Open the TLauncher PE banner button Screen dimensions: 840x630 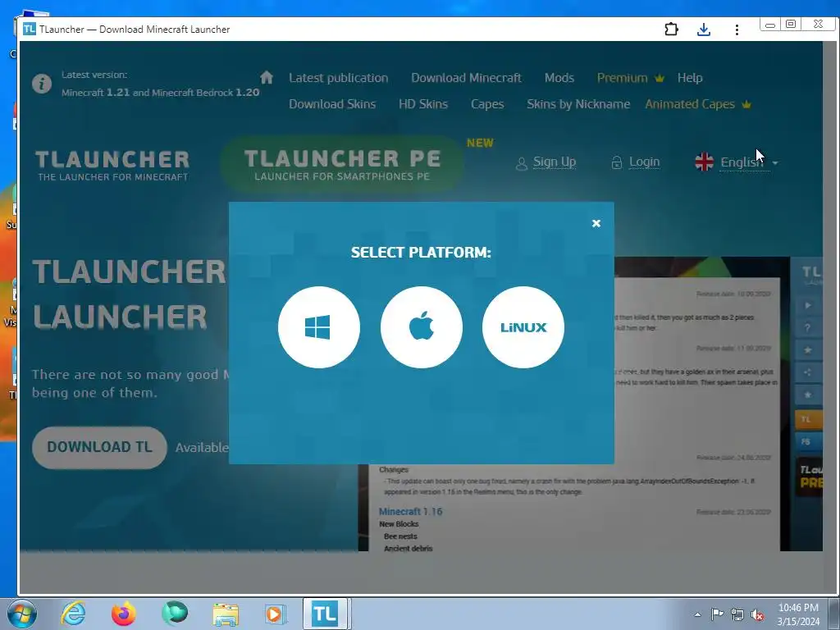(x=342, y=164)
